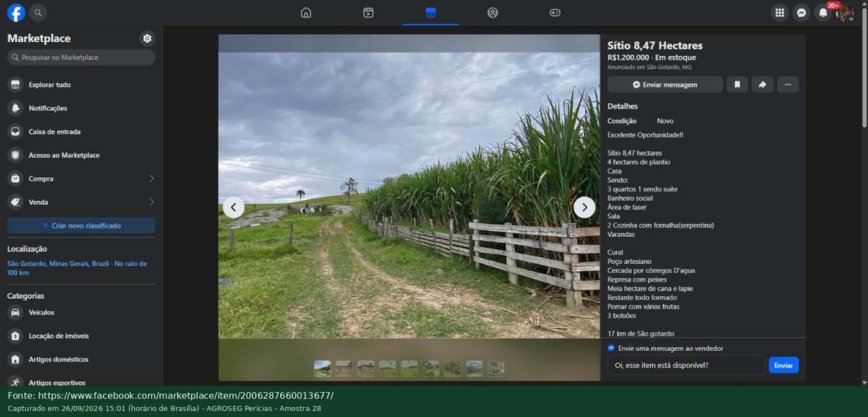
Task: Select Explorar tudo in the sidebar
Action: tap(81, 85)
